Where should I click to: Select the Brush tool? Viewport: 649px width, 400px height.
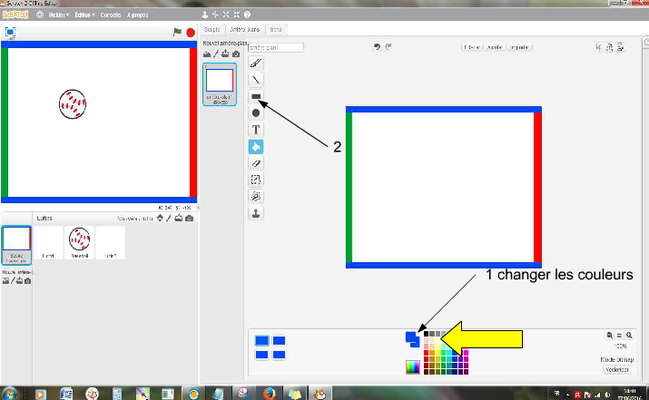pos(256,63)
